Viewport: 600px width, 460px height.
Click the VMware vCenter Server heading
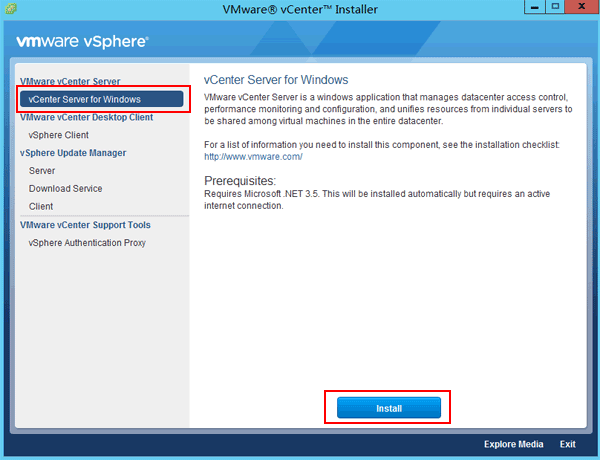coord(70,81)
